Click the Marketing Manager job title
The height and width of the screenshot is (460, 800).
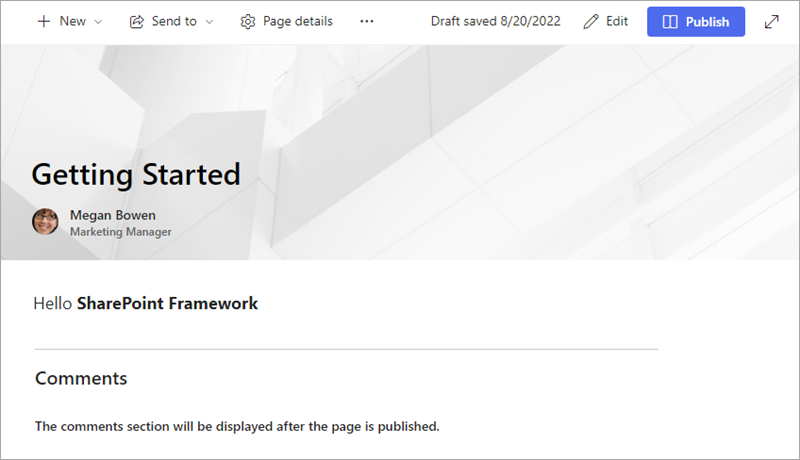120,232
